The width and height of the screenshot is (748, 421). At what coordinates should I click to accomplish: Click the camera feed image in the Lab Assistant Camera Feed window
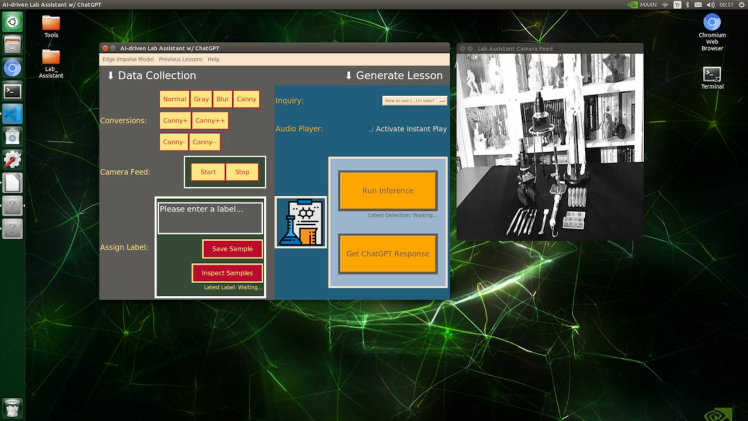click(x=550, y=147)
